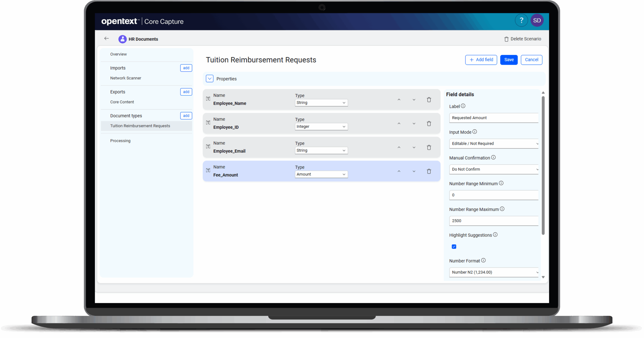Screen dimensions: 644x338
Task: Click the Fee_Amount field name
Action: pos(225,175)
